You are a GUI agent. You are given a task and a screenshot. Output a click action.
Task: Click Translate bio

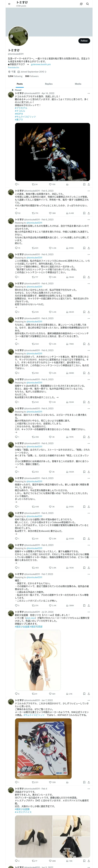coord(14,68)
